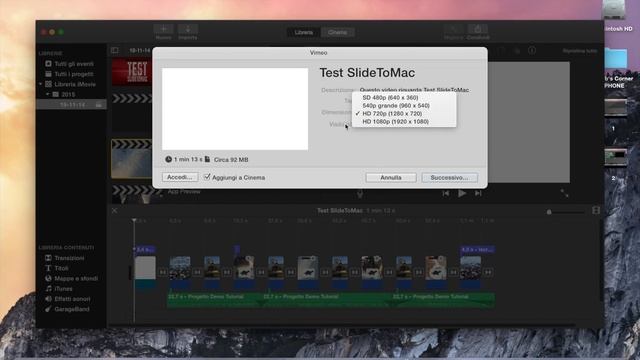Choose SD 480p (640 x 360)
Image resolution: width=640 pixels, height=360 pixels.
tap(404, 98)
